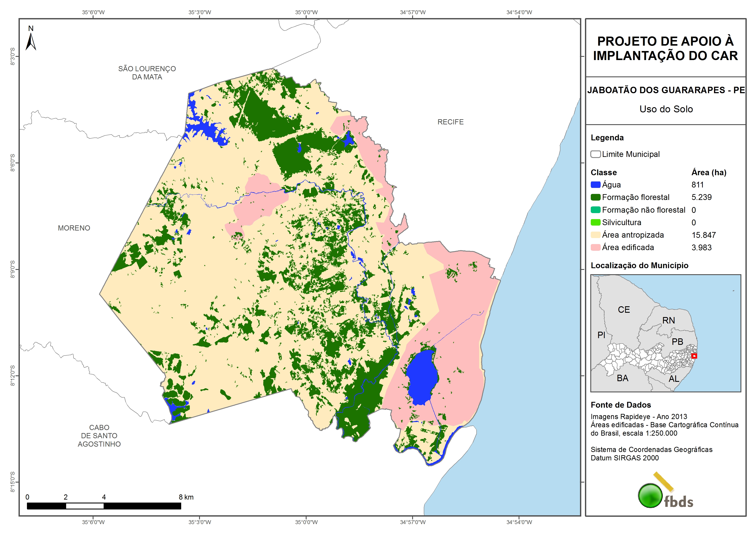Click the scale bar graphic
Viewport: 756px width, 534px height.
[x=104, y=506]
